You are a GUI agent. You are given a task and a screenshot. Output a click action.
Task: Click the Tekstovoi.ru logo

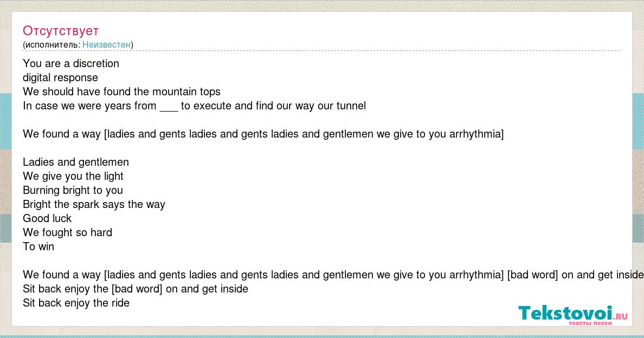pyautogui.click(x=573, y=314)
